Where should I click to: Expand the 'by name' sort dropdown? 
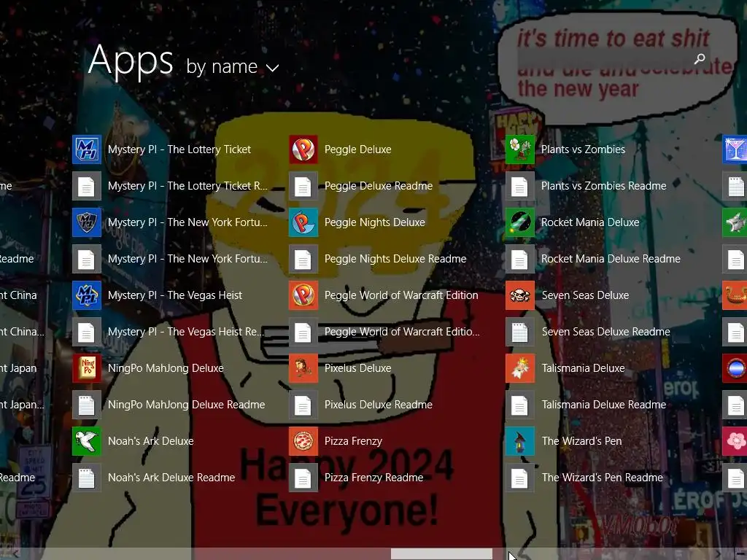point(232,67)
